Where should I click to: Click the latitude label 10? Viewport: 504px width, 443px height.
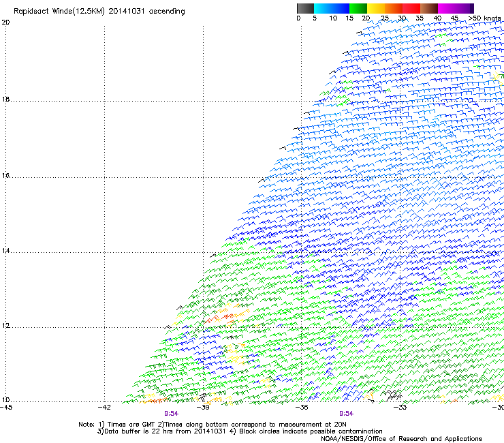click(x=5, y=400)
